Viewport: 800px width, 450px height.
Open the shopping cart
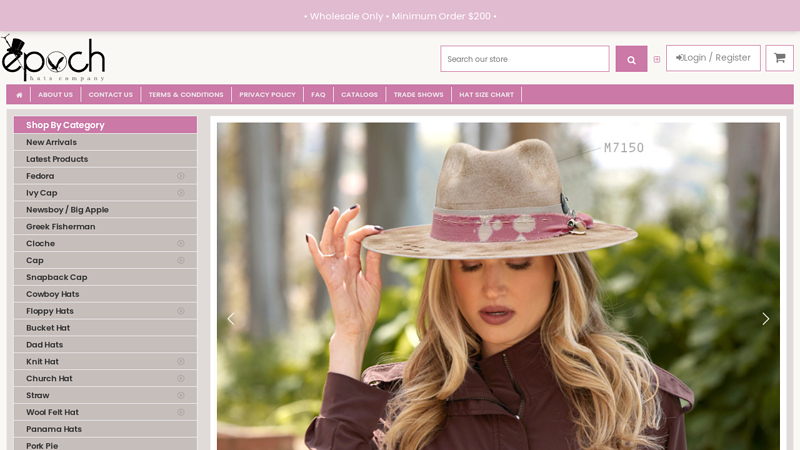[x=779, y=58]
